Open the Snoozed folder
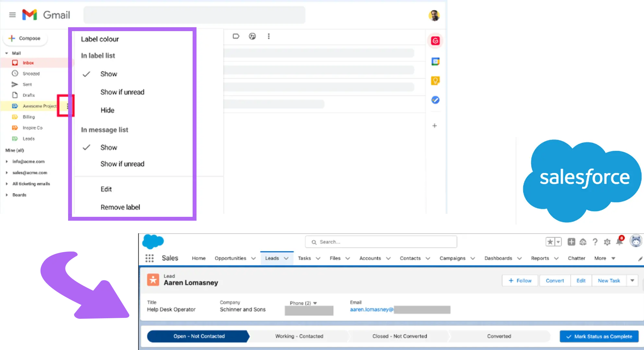This screenshot has width=644, height=350. 31,74
